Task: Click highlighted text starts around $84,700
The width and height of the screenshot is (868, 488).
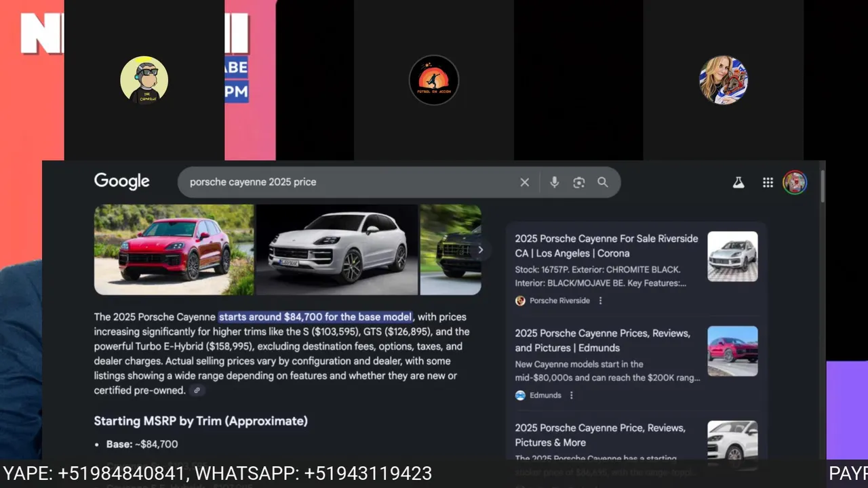Action: 315,317
